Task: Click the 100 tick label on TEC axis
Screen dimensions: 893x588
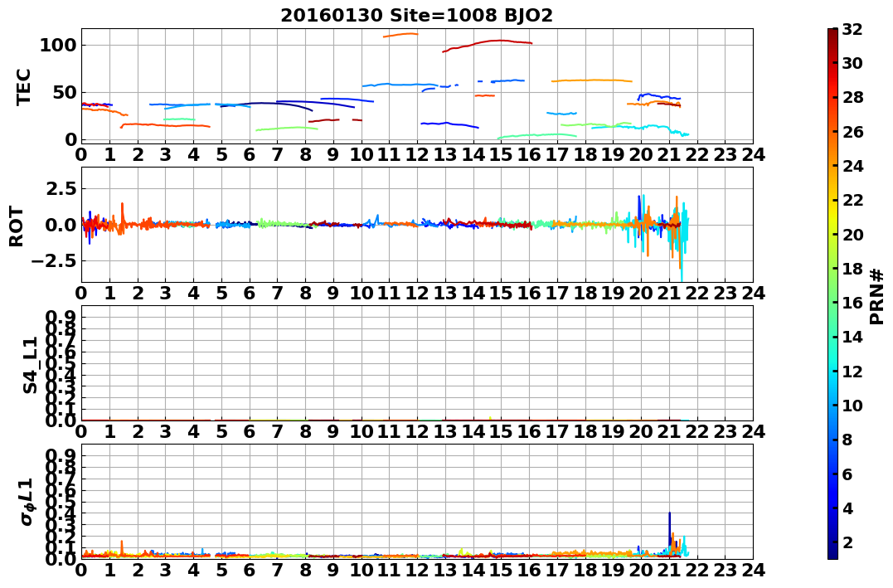Action: [x=57, y=45]
